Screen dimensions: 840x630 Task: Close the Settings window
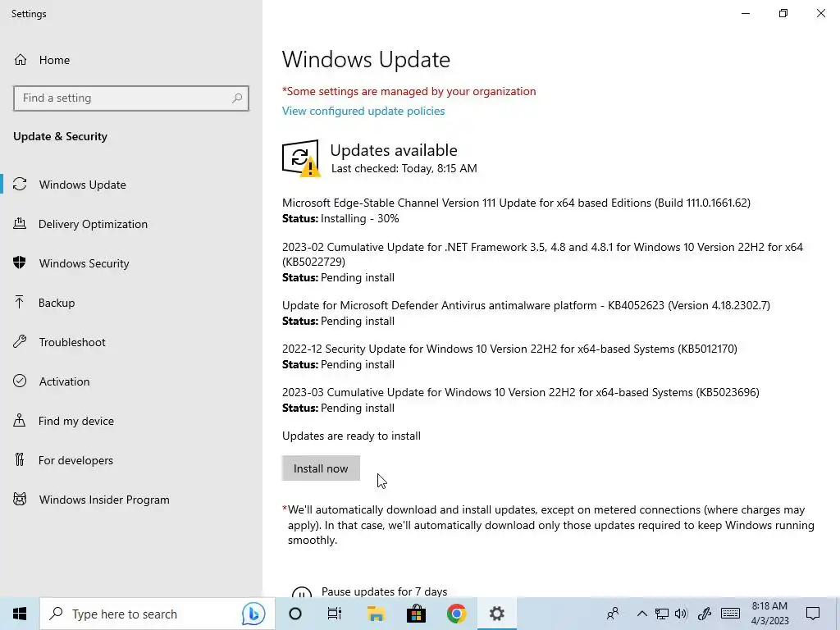820,13
